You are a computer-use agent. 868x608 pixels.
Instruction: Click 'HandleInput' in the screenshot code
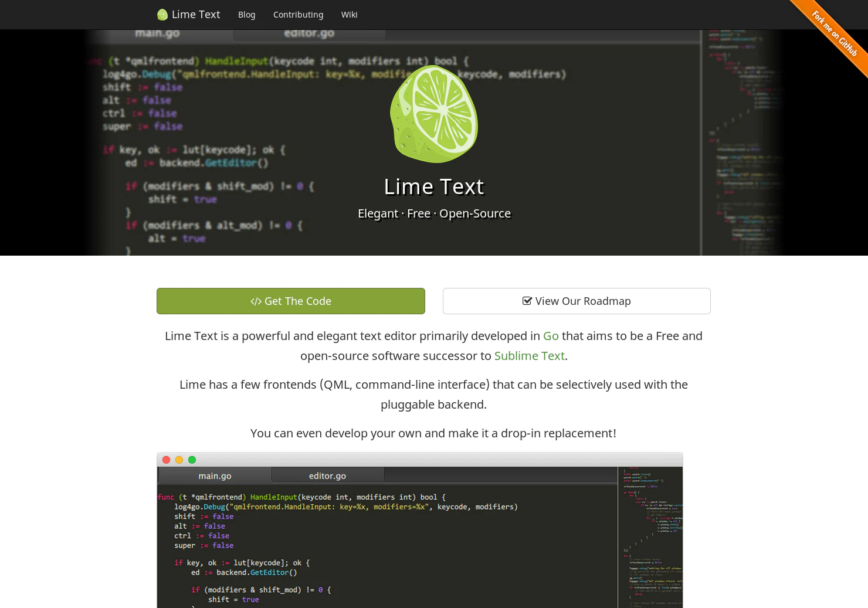point(274,497)
